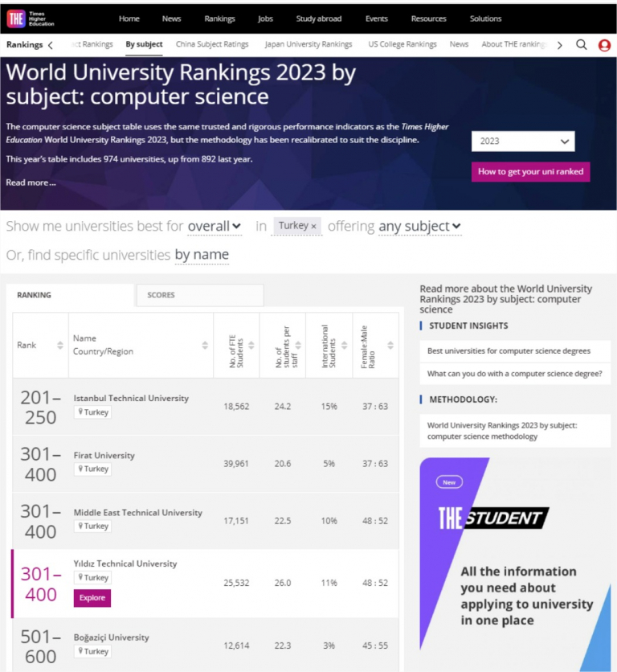Viewport: 617px width, 672px height.
Task: Open the Solutions menu item
Action: [485, 18]
